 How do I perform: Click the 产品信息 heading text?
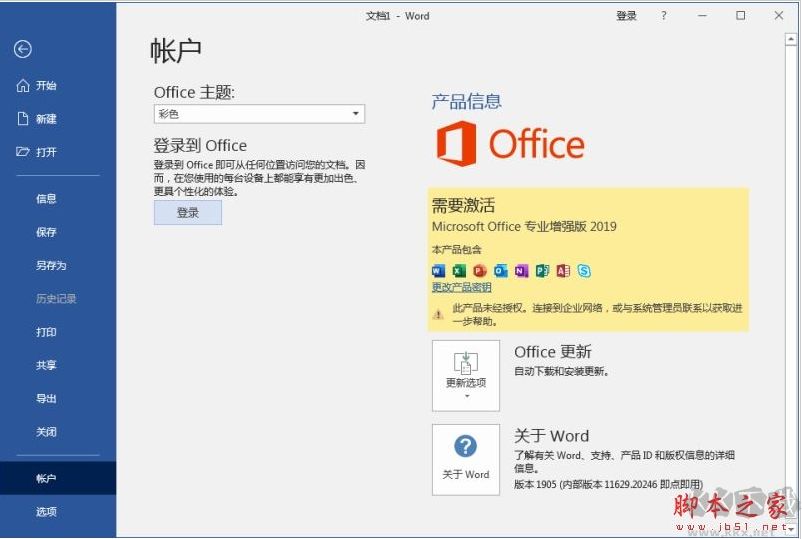(x=466, y=101)
